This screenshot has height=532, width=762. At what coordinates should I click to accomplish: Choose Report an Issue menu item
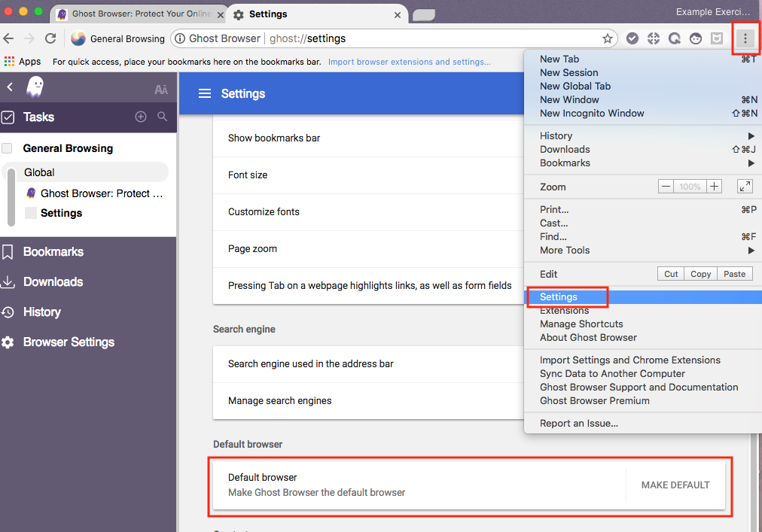click(x=643, y=424)
